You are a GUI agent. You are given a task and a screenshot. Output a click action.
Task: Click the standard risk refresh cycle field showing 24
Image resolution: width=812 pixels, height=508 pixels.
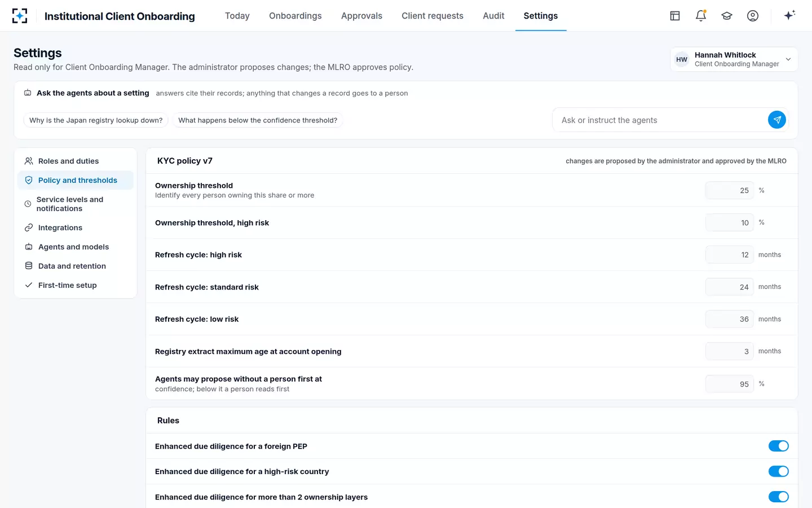click(x=730, y=287)
